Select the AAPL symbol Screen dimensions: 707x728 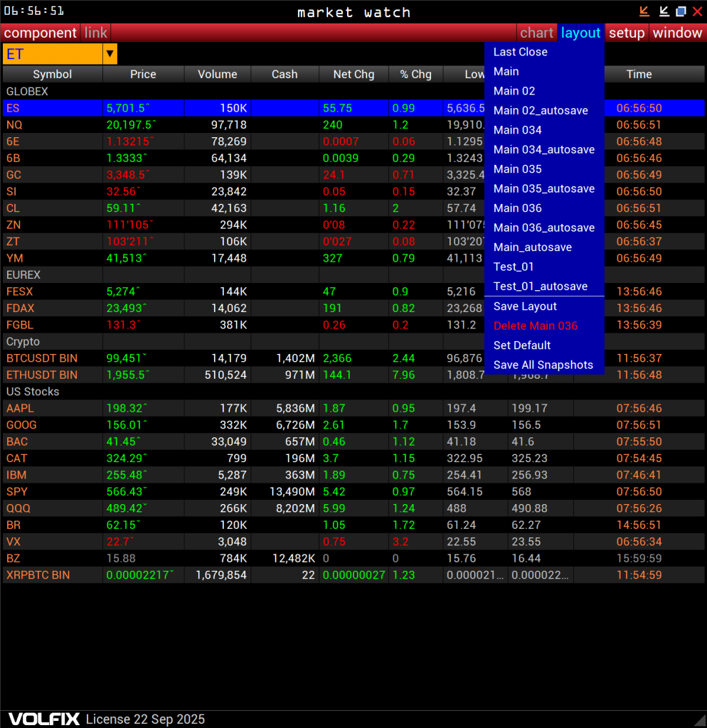coord(20,409)
